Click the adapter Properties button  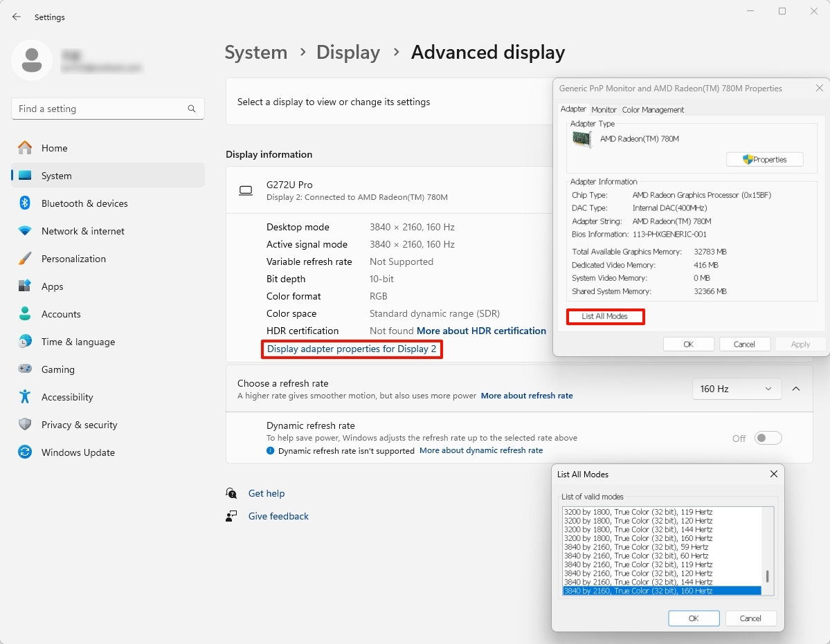pyautogui.click(x=764, y=159)
